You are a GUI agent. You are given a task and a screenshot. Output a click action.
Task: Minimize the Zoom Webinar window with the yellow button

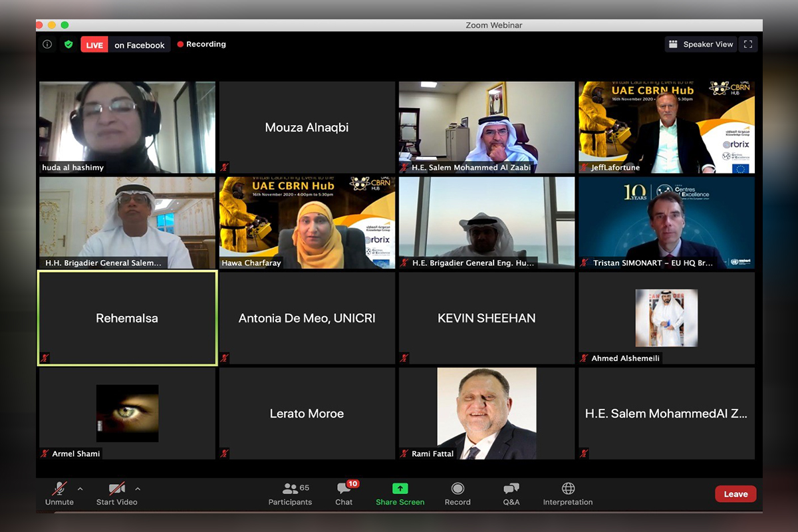pyautogui.click(x=52, y=25)
